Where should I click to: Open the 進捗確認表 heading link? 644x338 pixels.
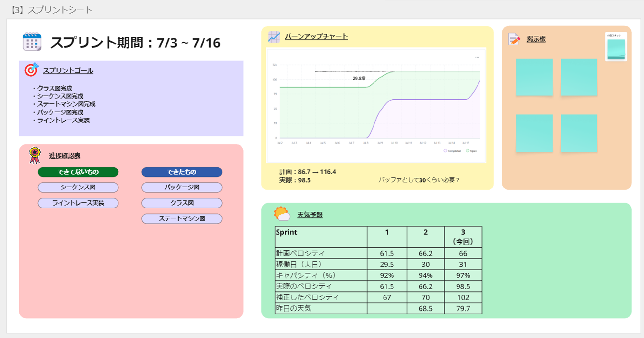[x=65, y=156]
